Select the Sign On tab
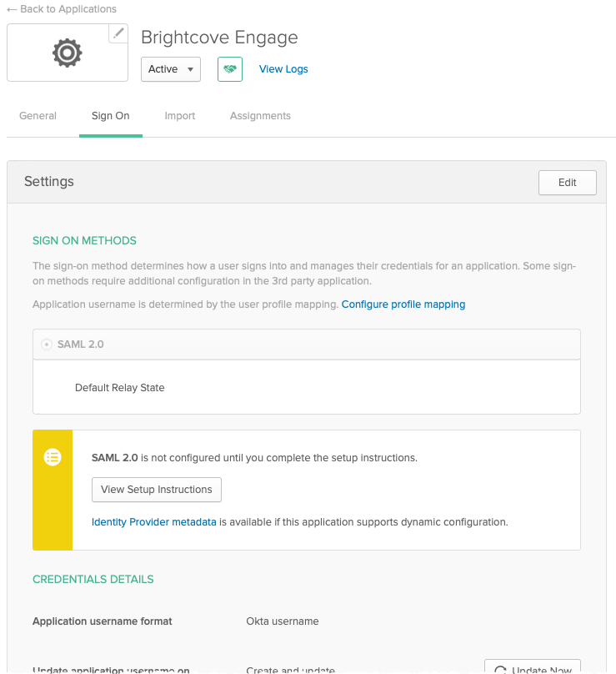Image resolution: width=616 pixels, height=674 pixels. pyautogui.click(x=110, y=116)
